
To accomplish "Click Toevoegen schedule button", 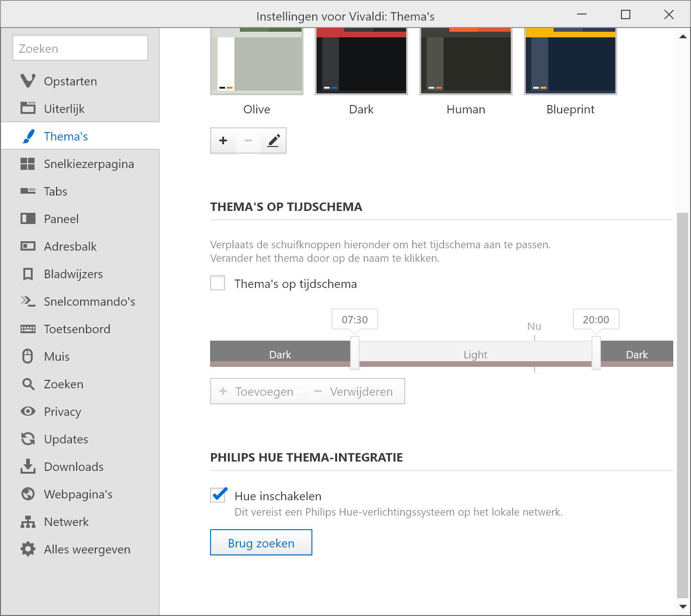I will [x=258, y=391].
